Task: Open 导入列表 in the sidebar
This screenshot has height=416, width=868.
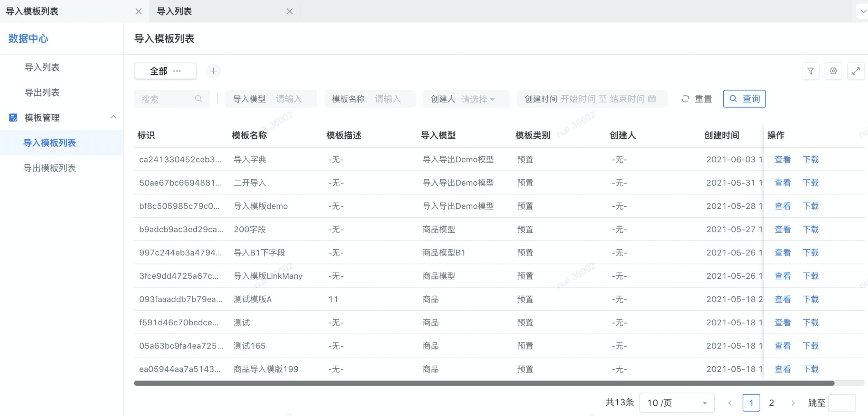Action: click(42, 67)
